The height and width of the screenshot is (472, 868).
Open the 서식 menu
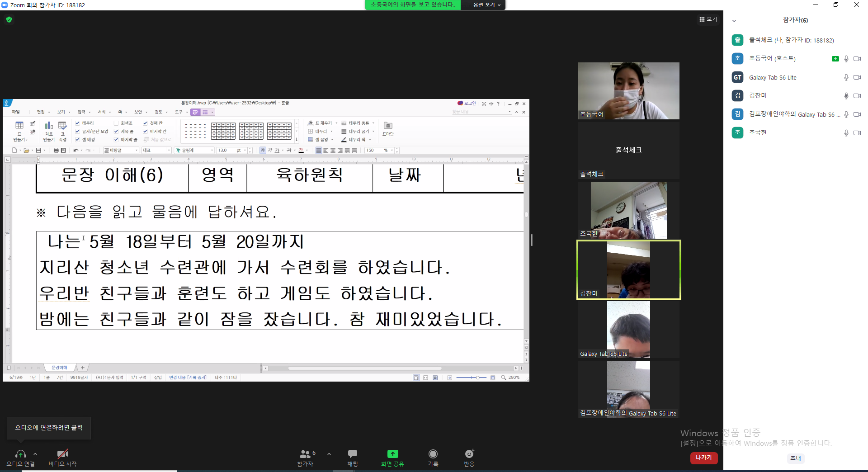[x=102, y=112]
